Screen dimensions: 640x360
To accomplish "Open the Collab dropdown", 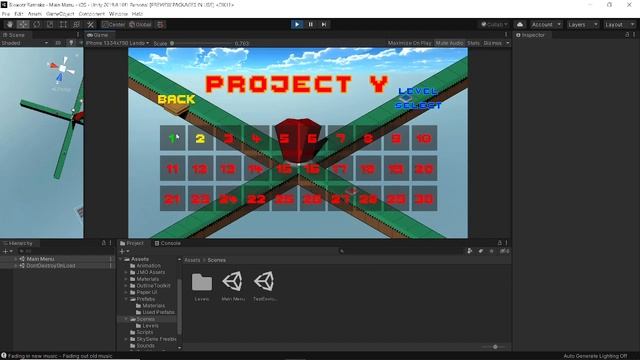I will [x=494, y=24].
